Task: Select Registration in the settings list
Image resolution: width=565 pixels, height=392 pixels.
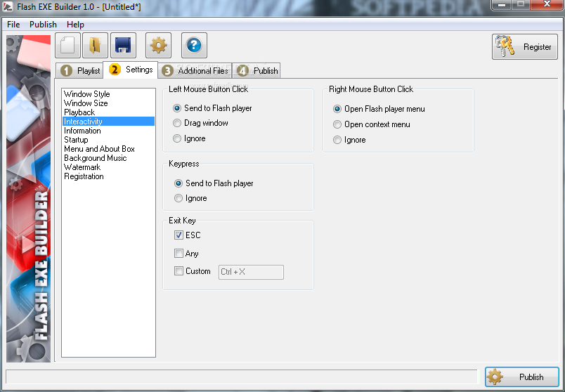Action: click(108, 176)
